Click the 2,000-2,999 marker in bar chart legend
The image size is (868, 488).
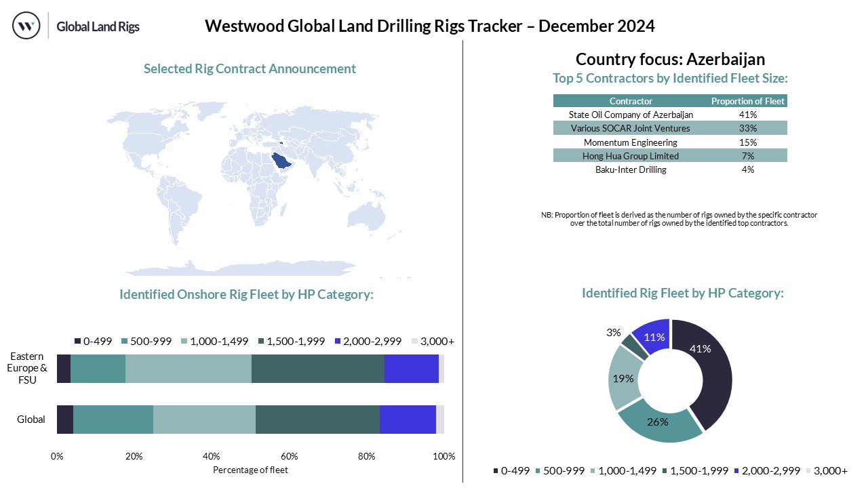coord(338,341)
